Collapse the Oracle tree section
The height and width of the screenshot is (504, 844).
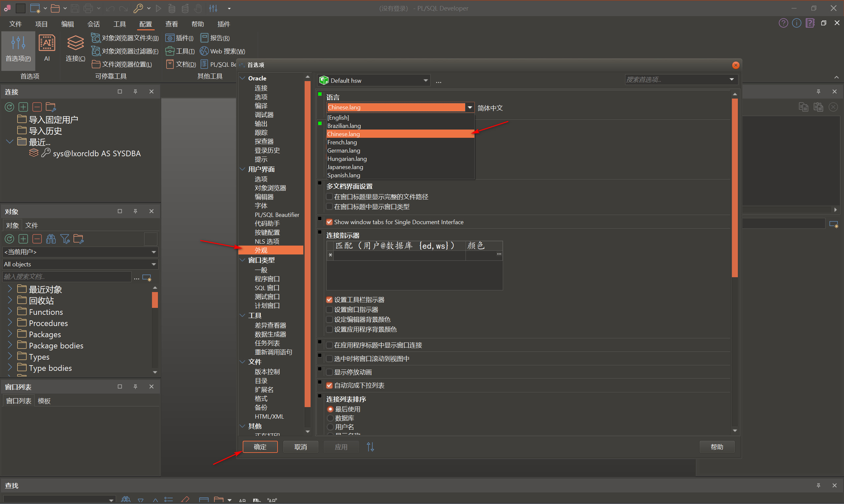(x=243, y=78)
